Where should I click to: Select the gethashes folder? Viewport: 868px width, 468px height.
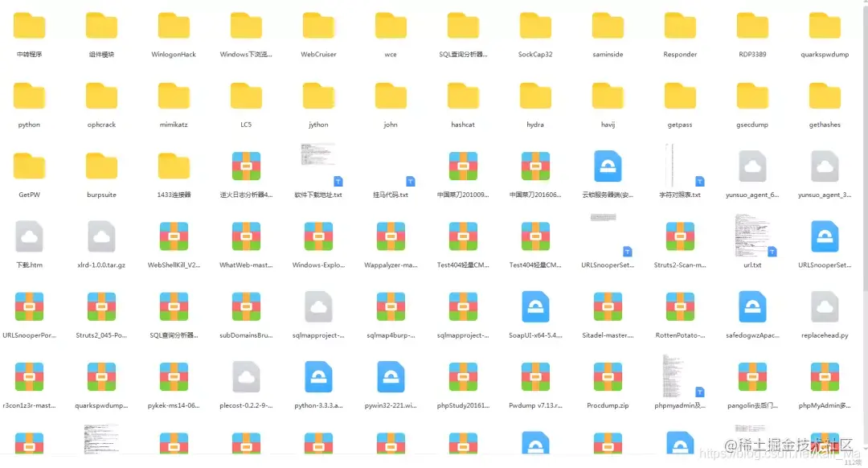[x=825, y=96]
